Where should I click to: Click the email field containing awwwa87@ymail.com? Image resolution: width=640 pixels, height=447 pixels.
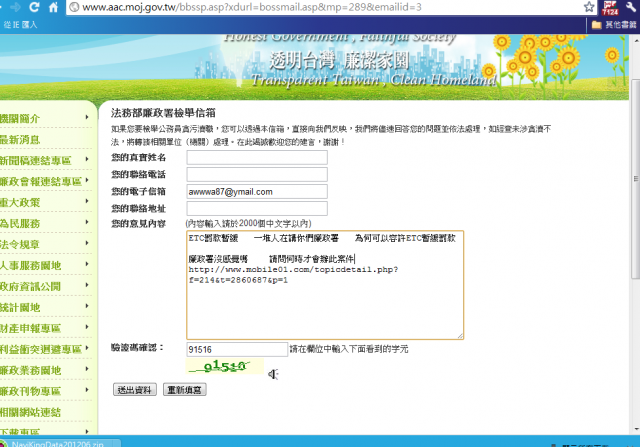click(257, 192)
